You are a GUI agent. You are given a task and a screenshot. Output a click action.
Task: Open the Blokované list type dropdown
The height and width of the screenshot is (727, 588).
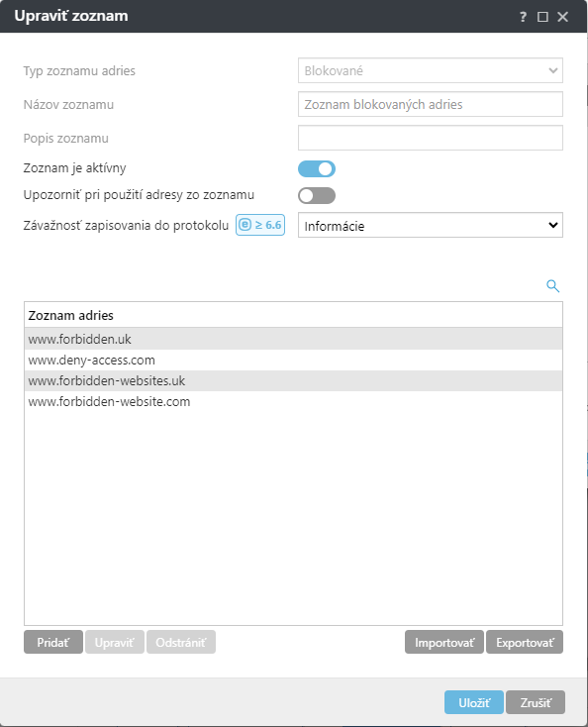(430, 70)
